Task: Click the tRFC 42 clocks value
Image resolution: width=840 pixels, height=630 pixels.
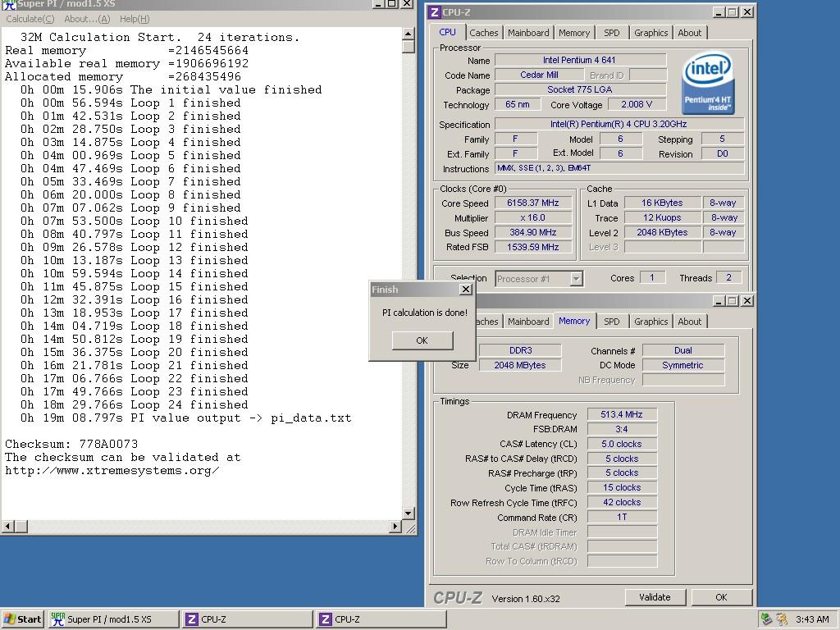Action: 622,503
